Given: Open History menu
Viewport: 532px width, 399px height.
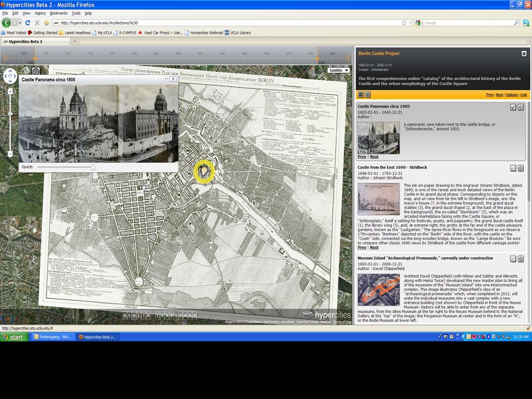Looking at the screenshot, I should click(x=40, y=13).
